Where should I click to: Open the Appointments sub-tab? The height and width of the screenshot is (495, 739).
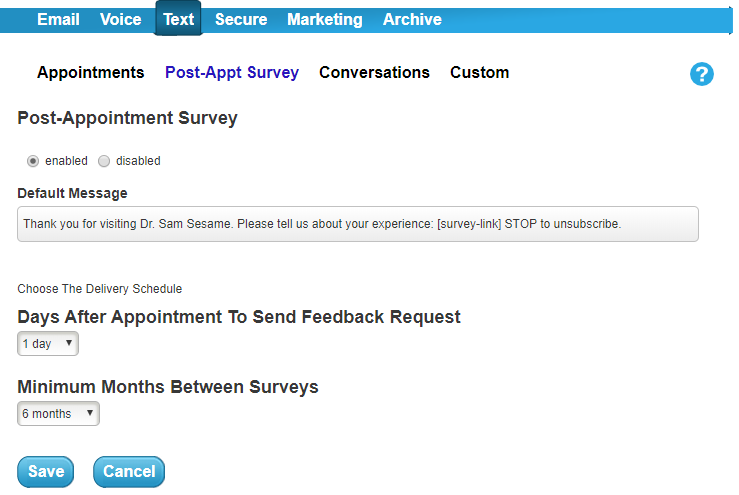90,73
